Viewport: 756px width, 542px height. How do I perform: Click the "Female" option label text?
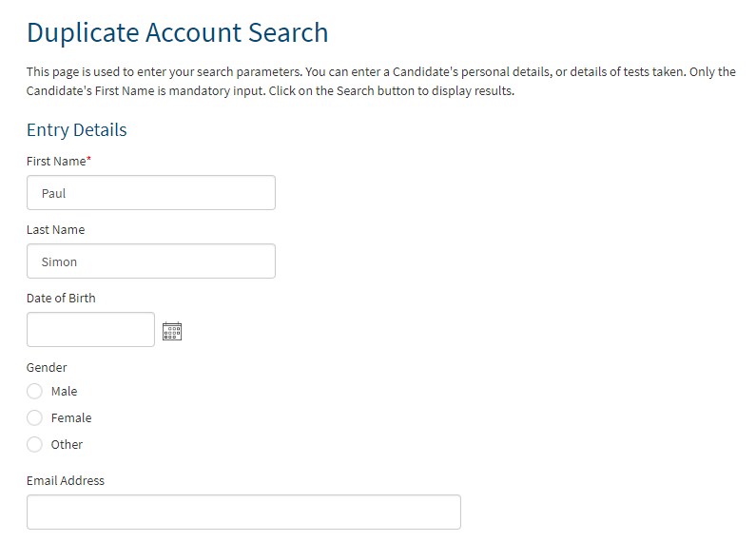[x=71, y=417]
